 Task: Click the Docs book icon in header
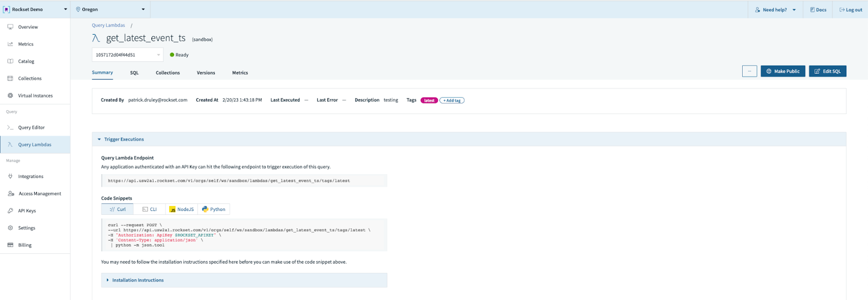(812, 10)
